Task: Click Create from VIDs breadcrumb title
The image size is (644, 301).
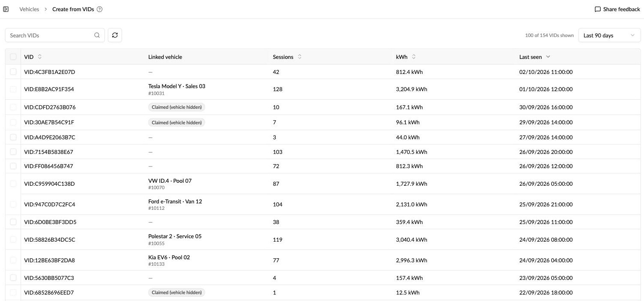Action: 73,9
